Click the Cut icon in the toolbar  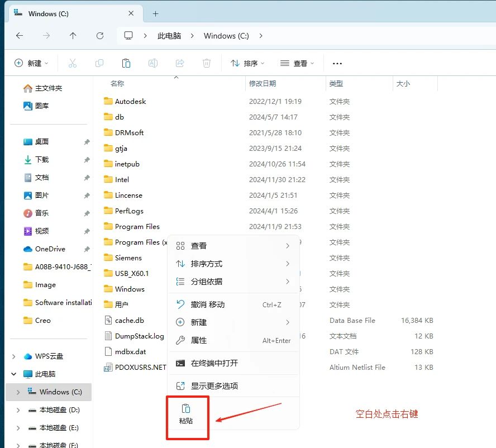pyautogui.click(x=72, y=63)
